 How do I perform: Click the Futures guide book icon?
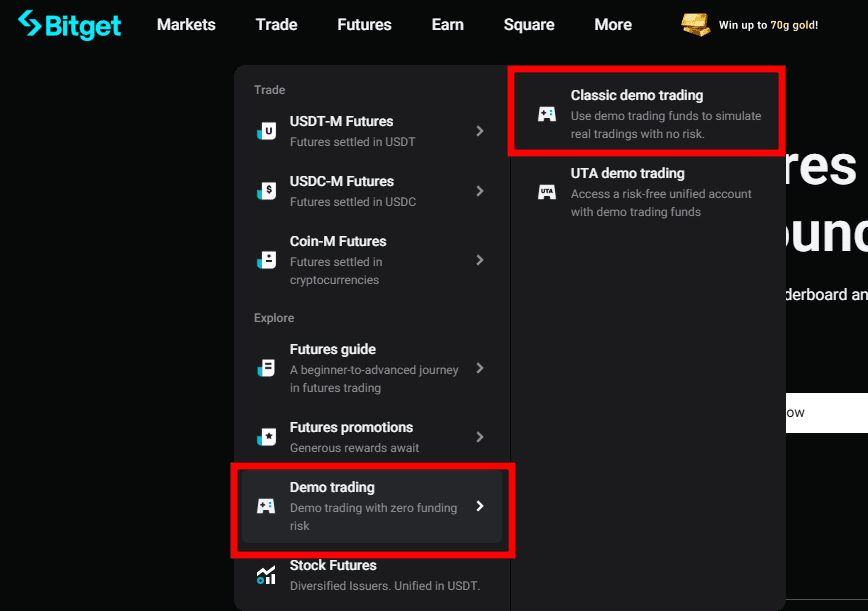coord(266,368)
